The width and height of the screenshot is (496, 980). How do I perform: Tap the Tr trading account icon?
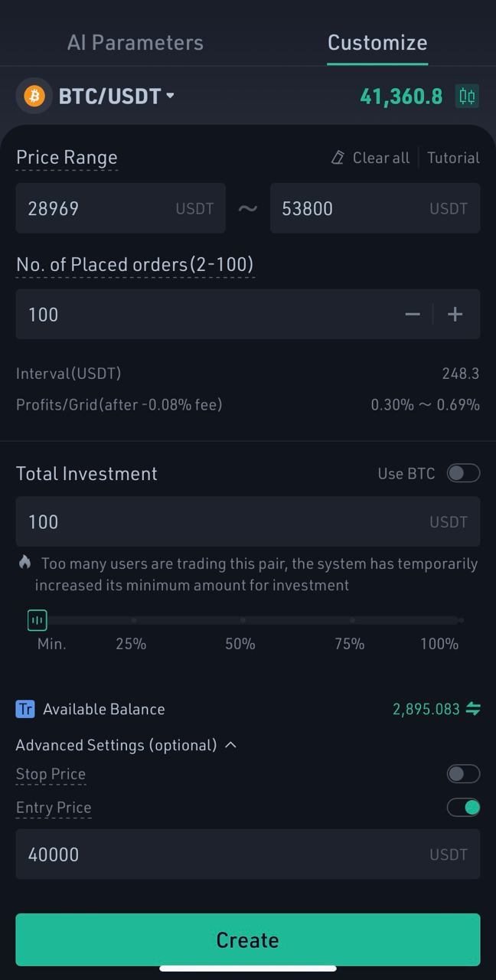[25, 709]
